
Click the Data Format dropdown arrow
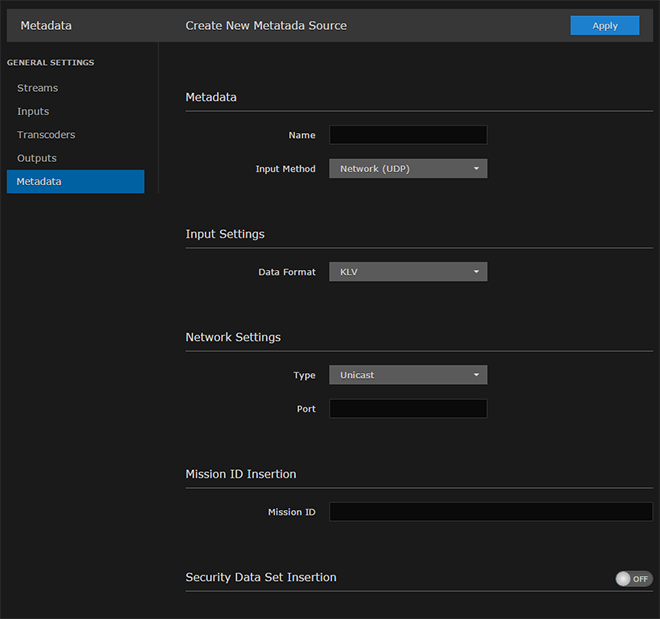point(477,272)
